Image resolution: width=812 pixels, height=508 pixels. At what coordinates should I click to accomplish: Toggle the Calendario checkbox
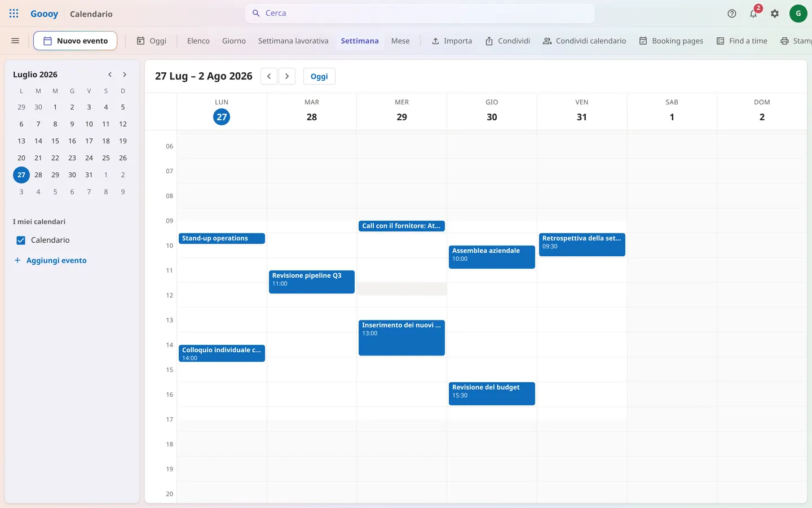(21, 240)
